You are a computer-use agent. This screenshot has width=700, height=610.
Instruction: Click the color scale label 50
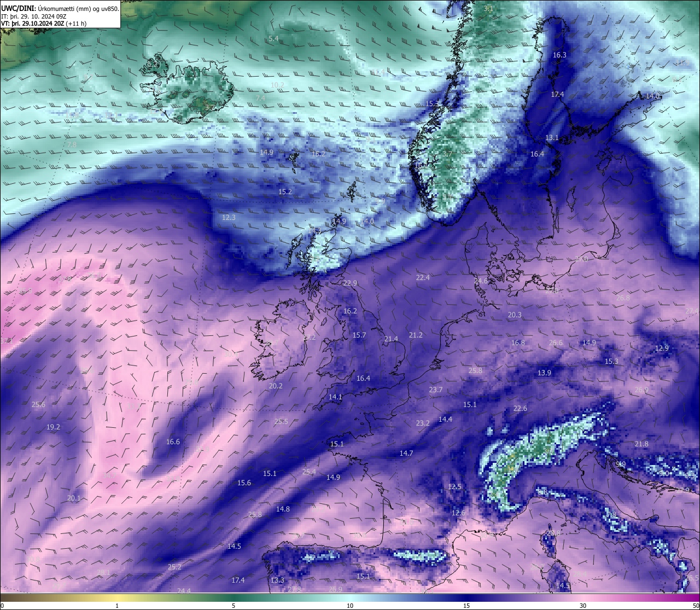pyautogui.click(x=696, y=606)
